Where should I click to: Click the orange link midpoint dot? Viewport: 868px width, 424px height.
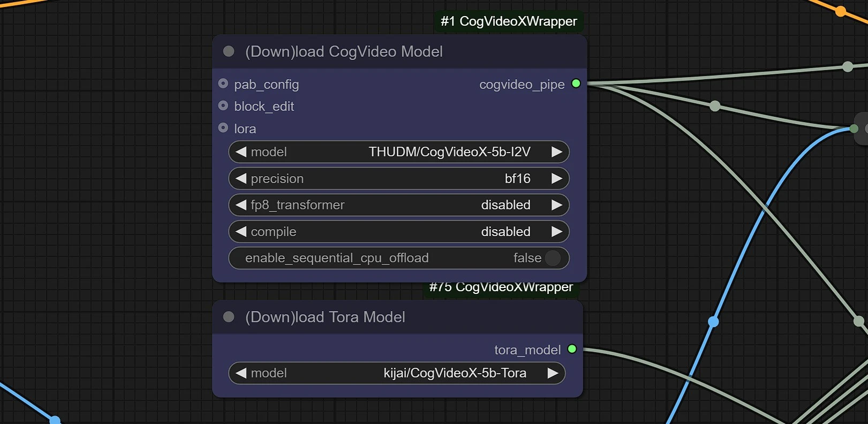[x=841, y=11]
